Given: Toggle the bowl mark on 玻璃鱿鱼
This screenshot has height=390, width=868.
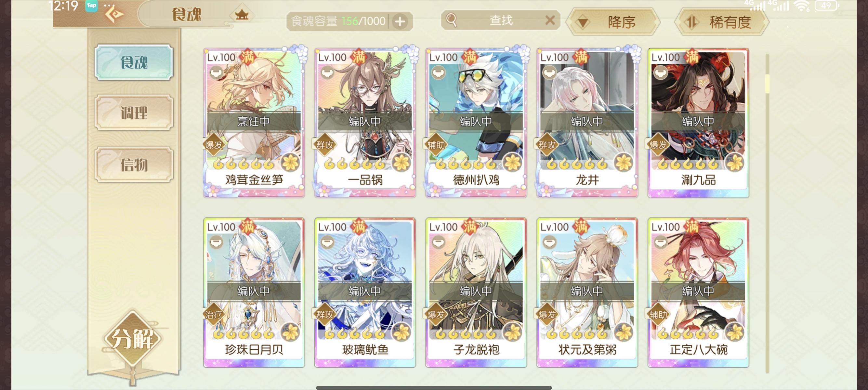Looking at the screenshot, I should point(327,242).
